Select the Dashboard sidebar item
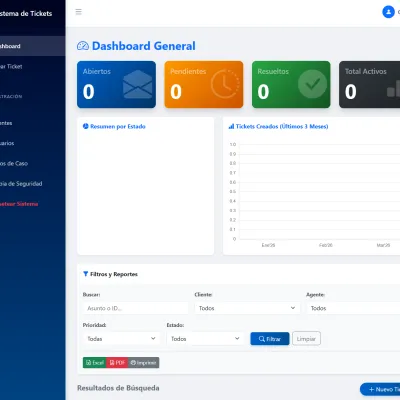 pyautogui.click(x=33, y=46)
